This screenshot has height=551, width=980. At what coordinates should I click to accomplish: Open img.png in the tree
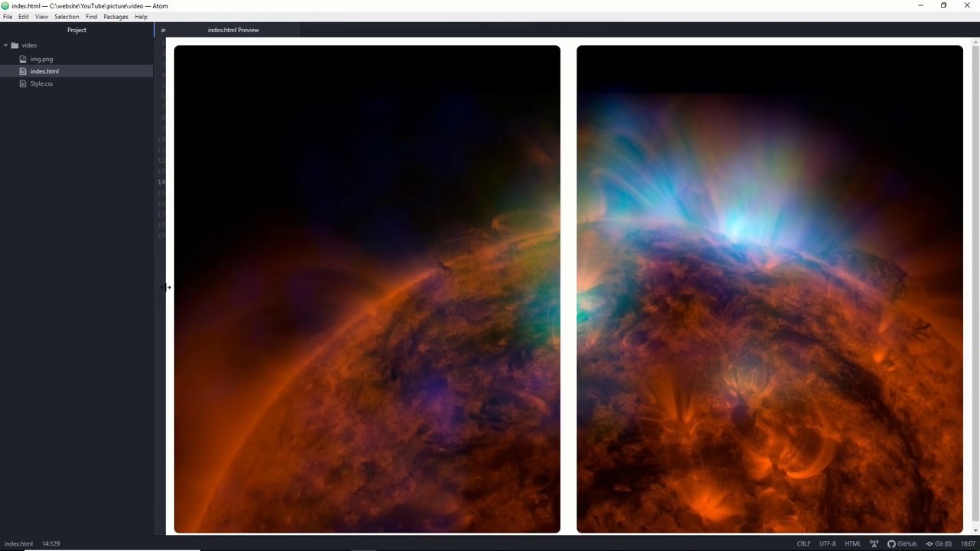(x=41, y=59)
